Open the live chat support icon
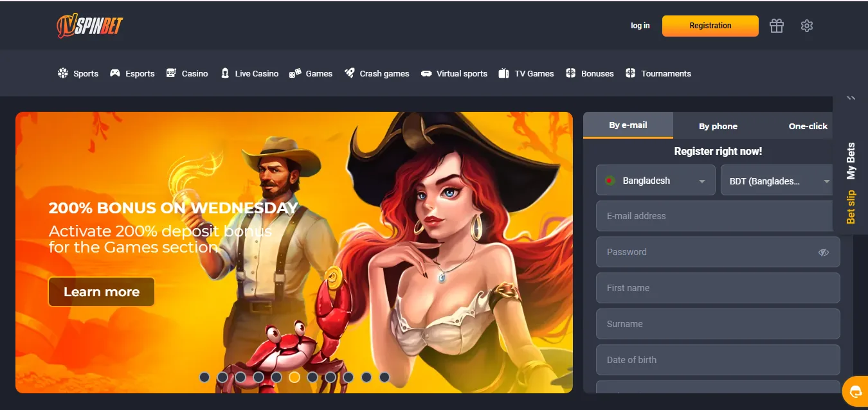 coord(855,391)
